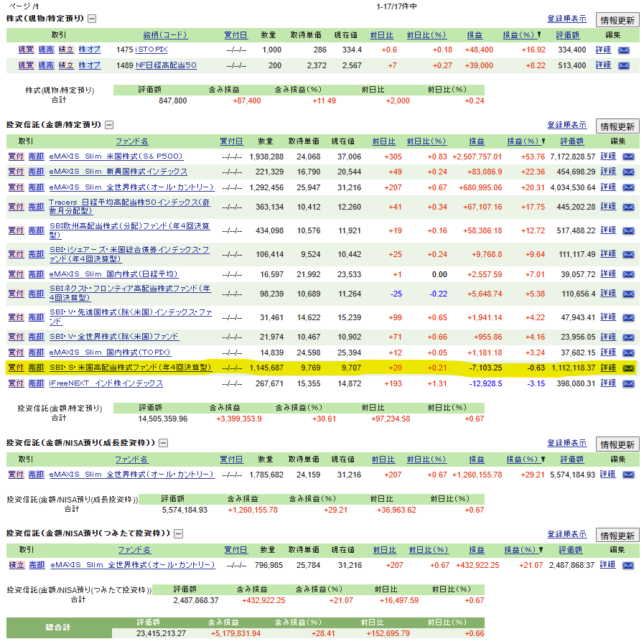
Task: Click the envelope icon for iFreeNEXT インド株インデックス
Action: click(628, 383)
